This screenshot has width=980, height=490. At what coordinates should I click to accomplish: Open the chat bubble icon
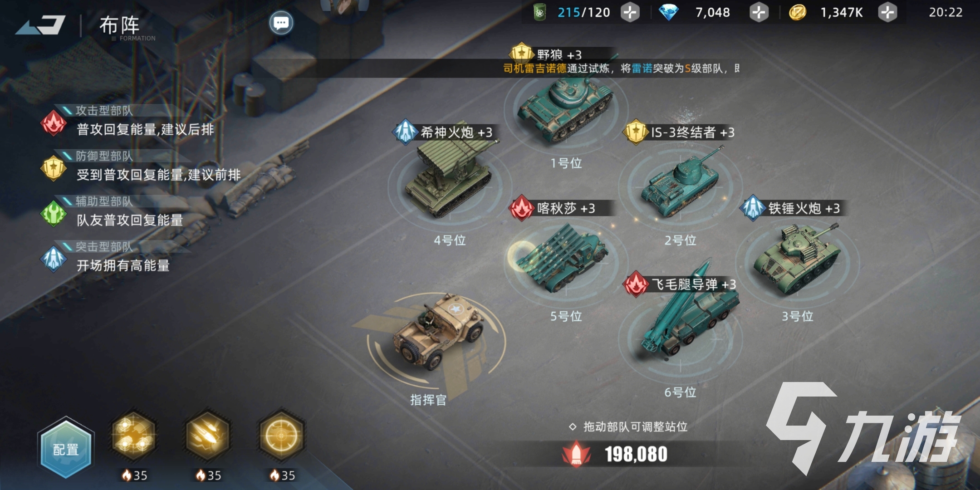(281, 23)
